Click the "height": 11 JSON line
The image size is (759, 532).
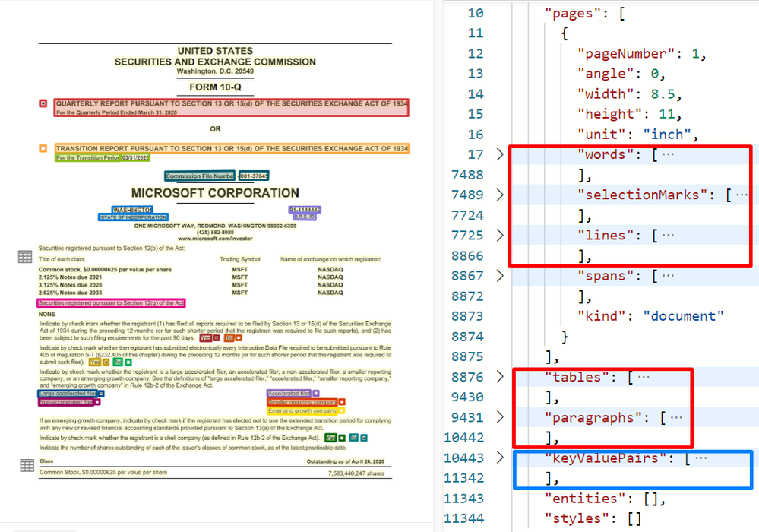pos(629,114)
